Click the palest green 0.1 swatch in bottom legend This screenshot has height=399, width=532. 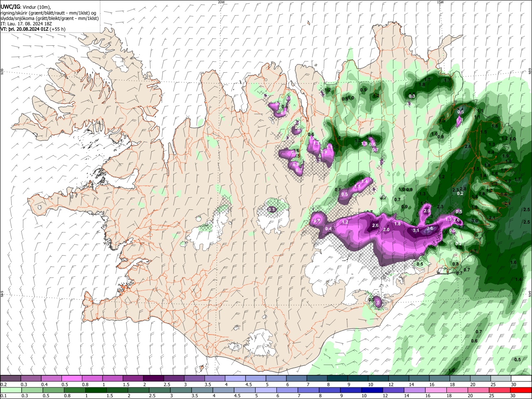pyautogui.click(x=11, y=390)
